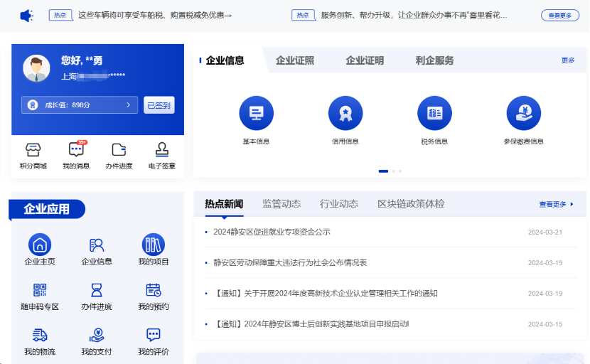Open 参保缴费信息 insurance payment icon
Screen dimensions: 590x364
point(523,113)
